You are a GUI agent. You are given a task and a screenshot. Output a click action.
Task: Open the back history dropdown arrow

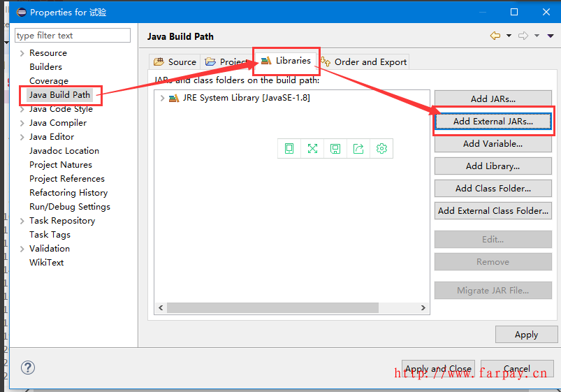pyautogui.click(x=509, y=36)
